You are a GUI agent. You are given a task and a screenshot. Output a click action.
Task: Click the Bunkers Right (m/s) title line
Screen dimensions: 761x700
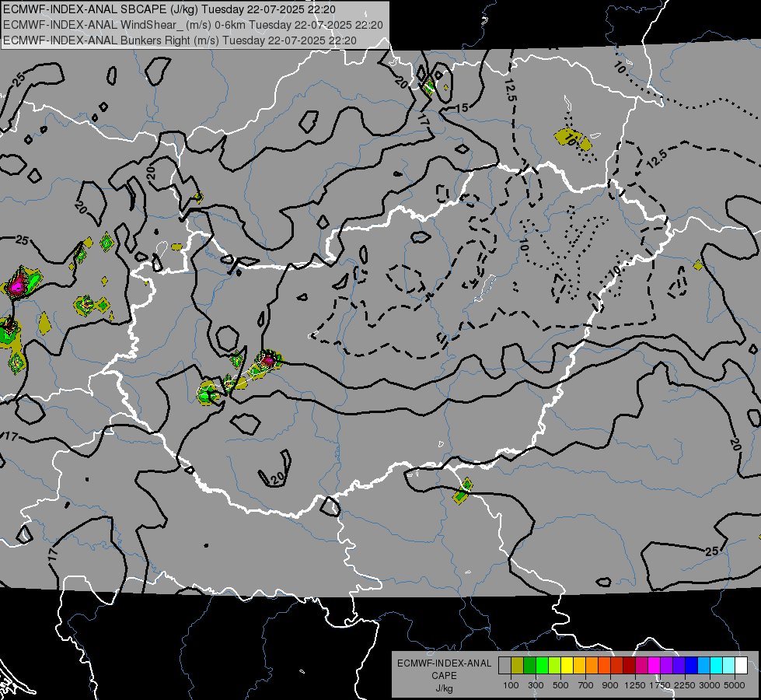[x=180, y=40]
